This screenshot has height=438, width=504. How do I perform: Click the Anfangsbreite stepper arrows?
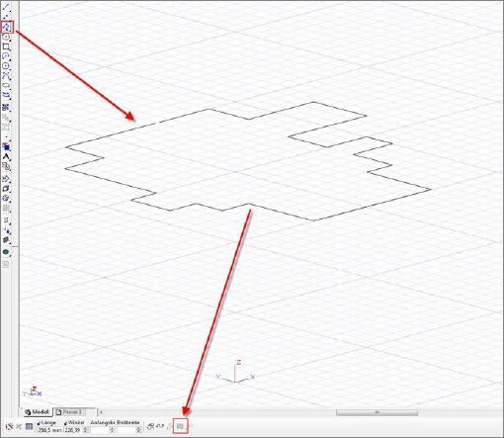112,430
